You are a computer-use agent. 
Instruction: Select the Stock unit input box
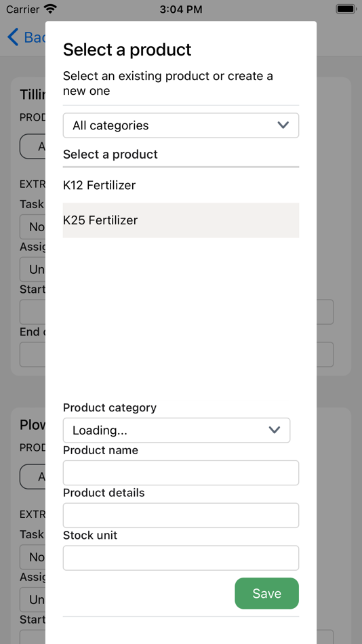[x=181, y=558]
